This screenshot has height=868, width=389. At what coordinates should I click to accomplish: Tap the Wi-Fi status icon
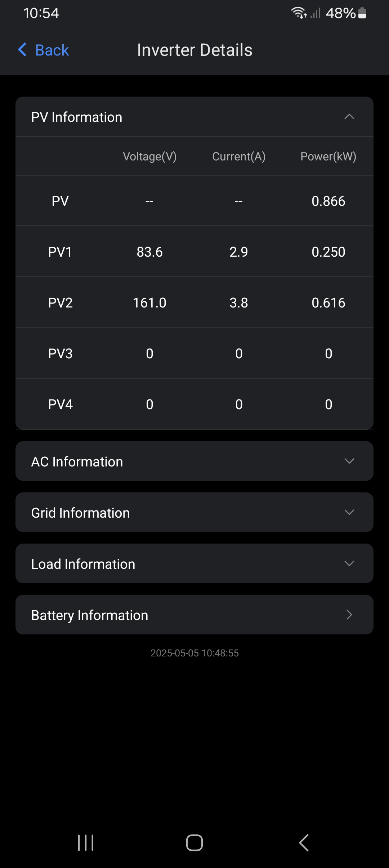pyautogui.click(x=299, y=13)
